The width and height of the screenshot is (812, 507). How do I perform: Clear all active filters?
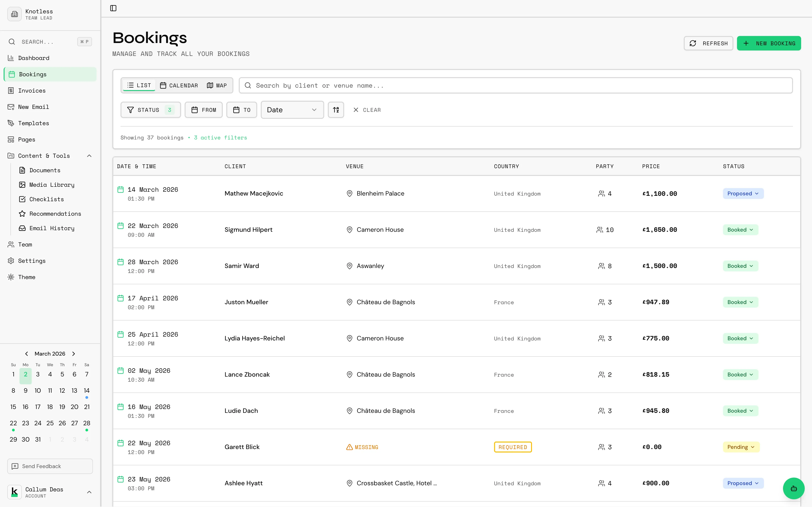(367, 110)
